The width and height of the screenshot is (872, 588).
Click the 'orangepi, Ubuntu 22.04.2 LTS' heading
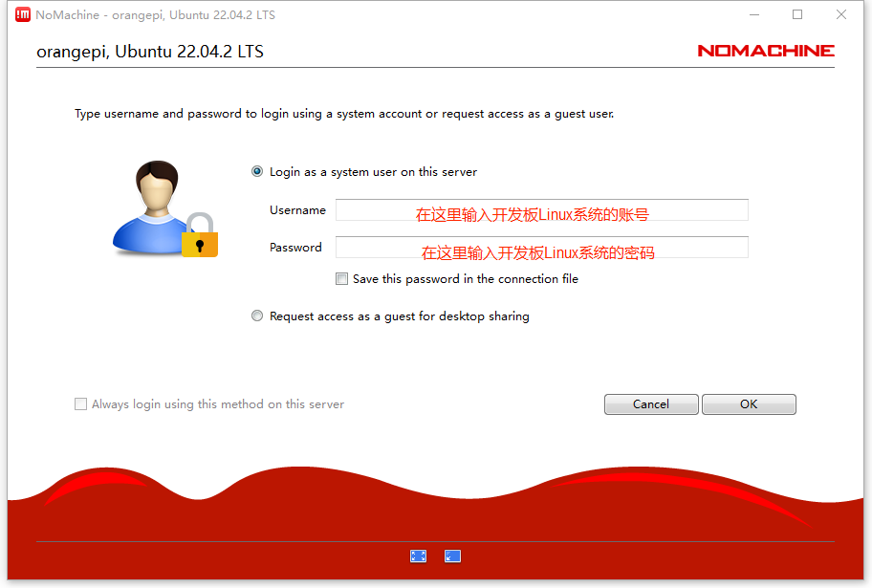point(149,52)
